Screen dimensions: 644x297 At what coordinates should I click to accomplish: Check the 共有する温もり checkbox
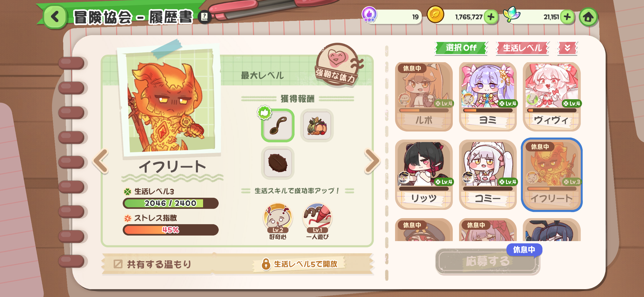click(x=118, y=264)
